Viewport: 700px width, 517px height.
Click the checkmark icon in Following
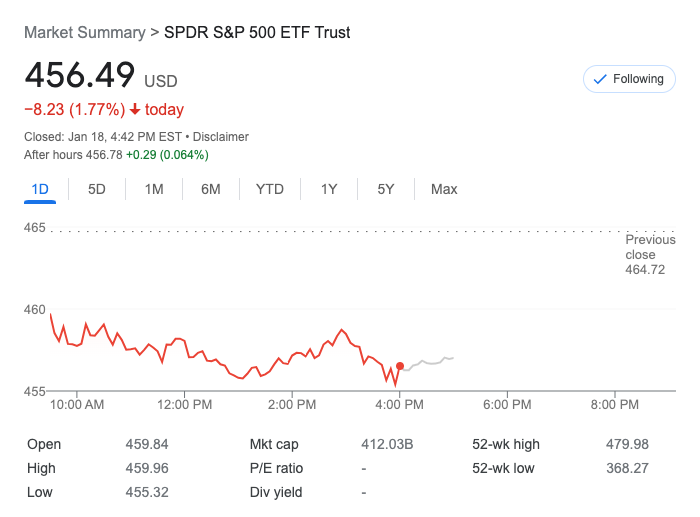[600, 79]
